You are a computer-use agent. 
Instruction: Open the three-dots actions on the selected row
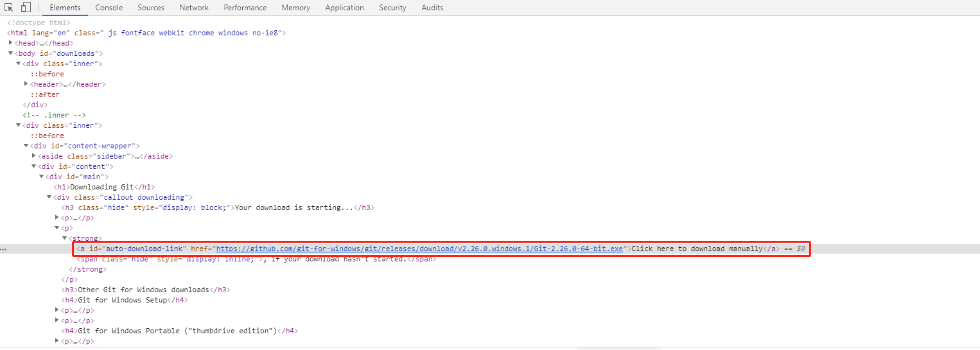(x=3, y=249)
